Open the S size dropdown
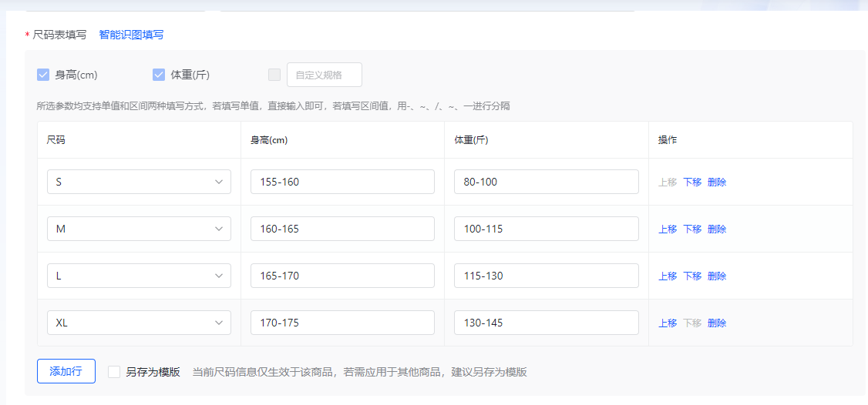 [x=139, y=182]
